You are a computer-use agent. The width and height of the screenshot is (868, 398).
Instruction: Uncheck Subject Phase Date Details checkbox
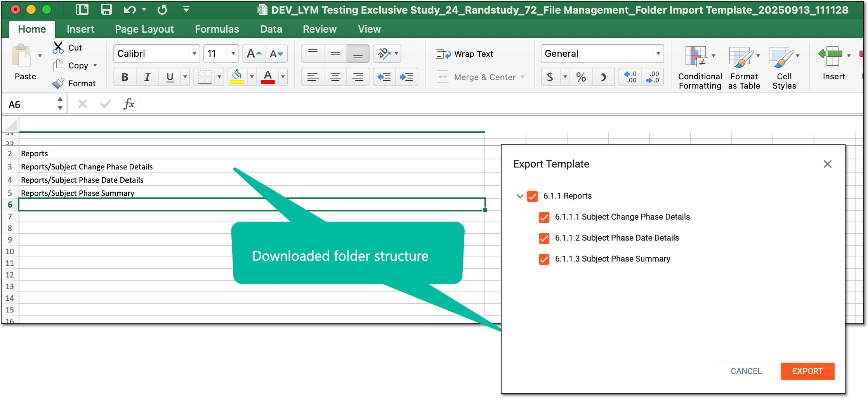[544, 238]
